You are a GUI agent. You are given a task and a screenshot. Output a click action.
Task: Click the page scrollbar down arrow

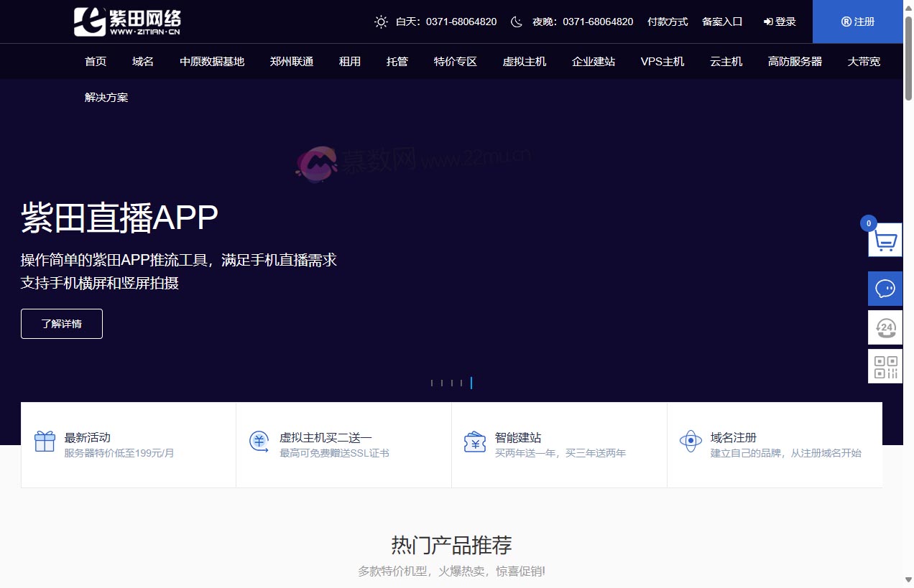point(908,580)
